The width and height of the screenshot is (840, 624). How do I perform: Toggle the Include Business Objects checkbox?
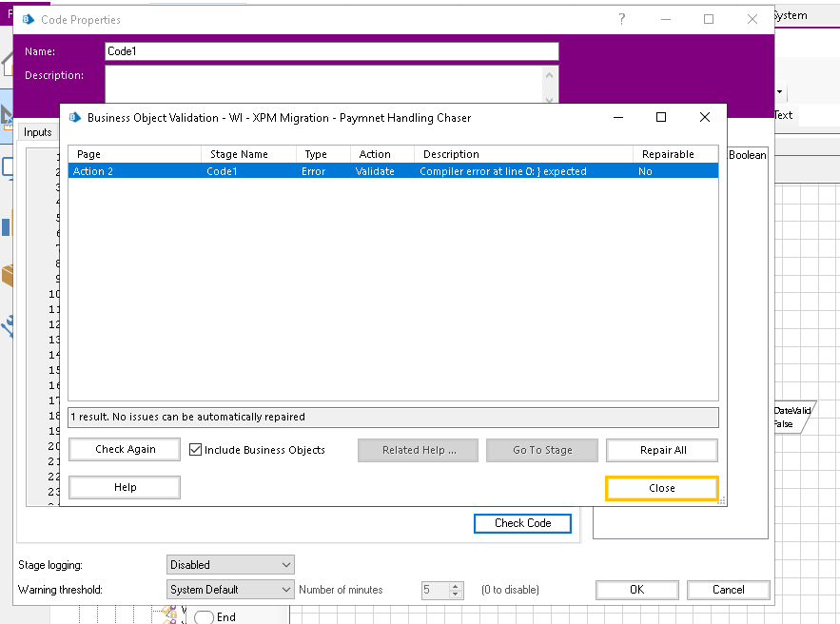pyautogui.click(x=196, y=450)
